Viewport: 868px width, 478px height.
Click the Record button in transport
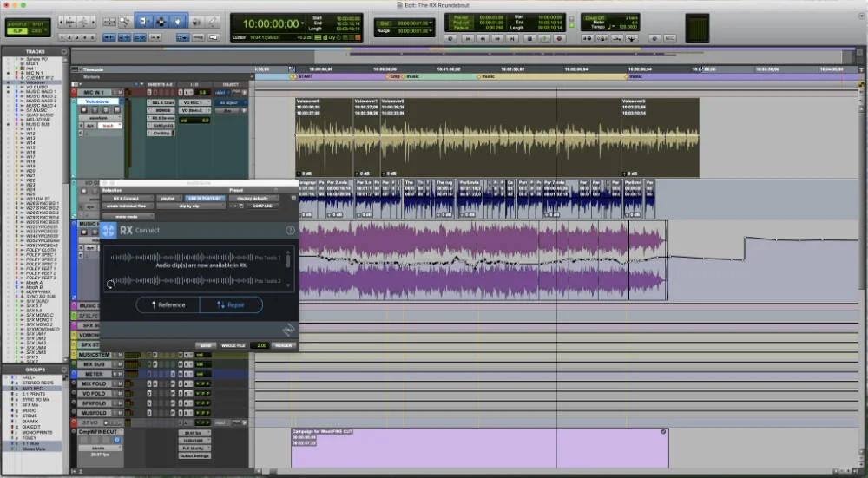click(559, 39)
